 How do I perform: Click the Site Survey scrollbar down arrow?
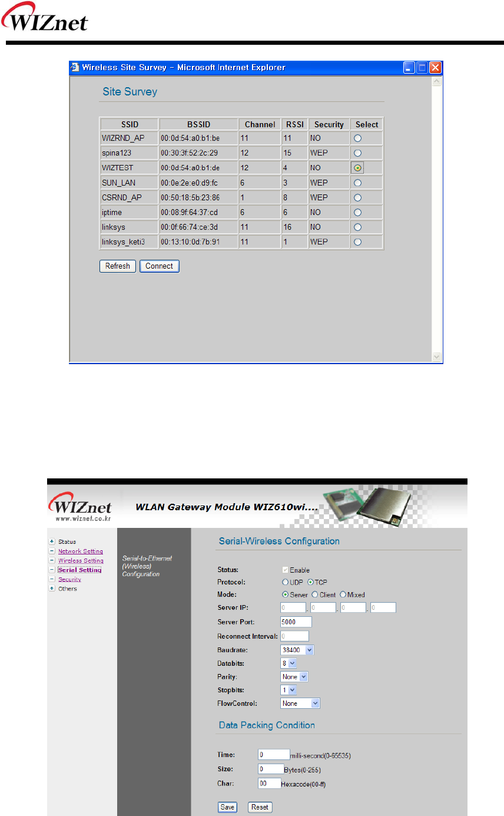click(x=436, y=356)
